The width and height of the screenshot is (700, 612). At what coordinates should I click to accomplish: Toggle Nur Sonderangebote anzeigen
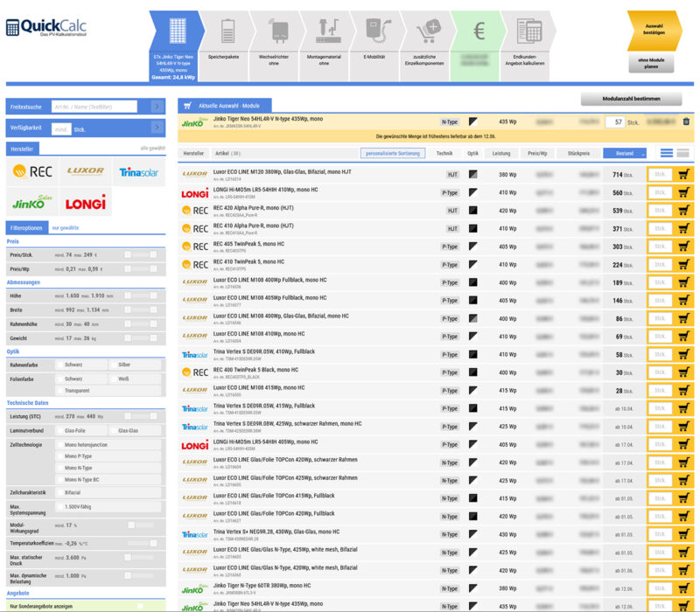click(140, 606)
